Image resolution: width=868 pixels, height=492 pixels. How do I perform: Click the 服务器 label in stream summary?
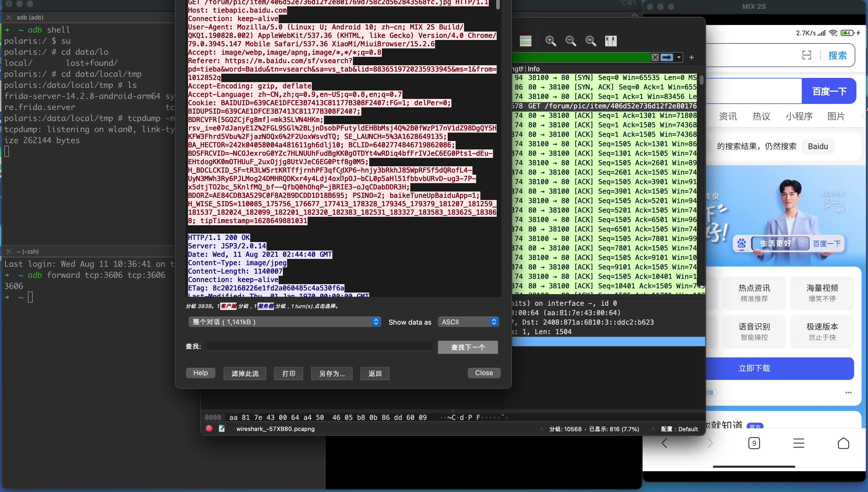(x=265, y=306)
